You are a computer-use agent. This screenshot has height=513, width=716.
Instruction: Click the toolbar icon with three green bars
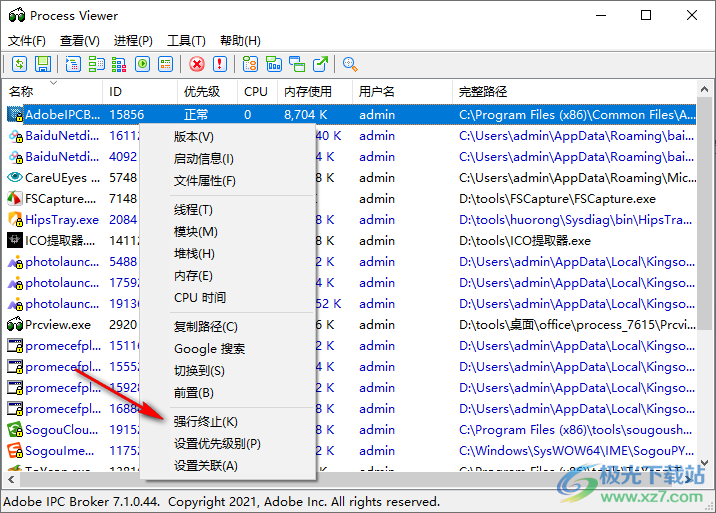coord(96,64)
